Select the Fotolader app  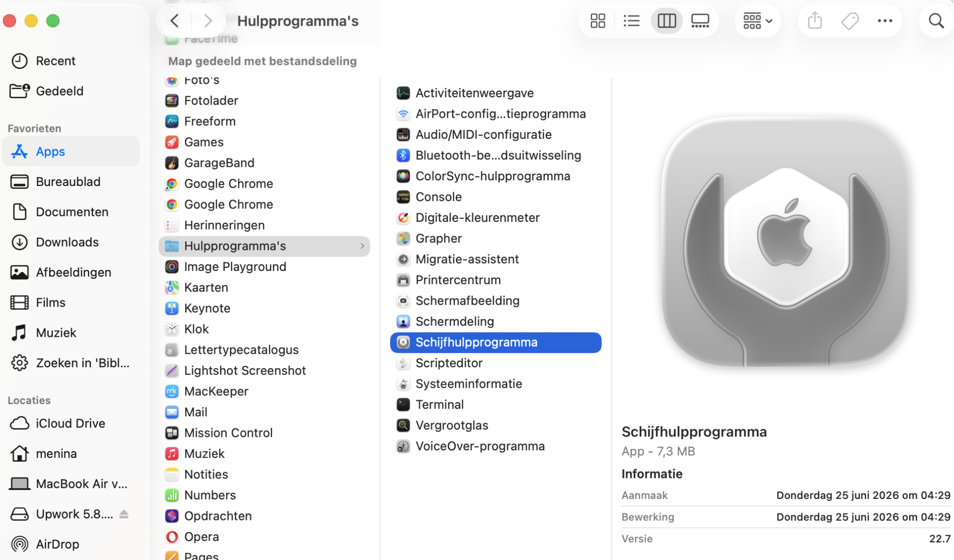tap(264, 100)
